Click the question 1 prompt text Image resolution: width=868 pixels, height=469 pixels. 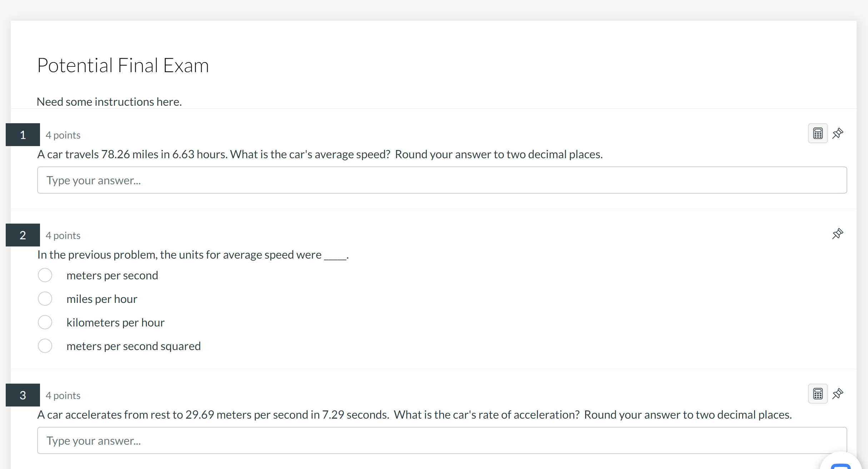tap(320, 154)
